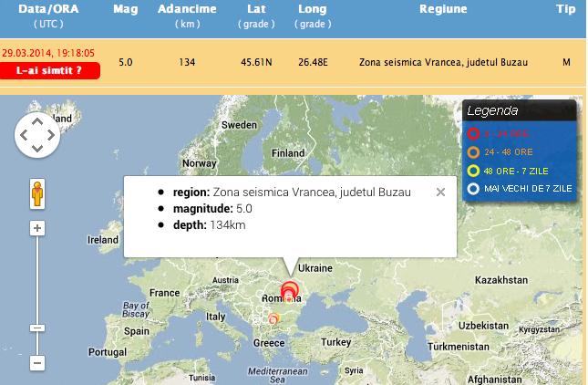Click the earthquake row timestamp 29.03.2014, 19:18:05
Screen dimensions: 588x385
pyautogui.click(x=49, y=53)
